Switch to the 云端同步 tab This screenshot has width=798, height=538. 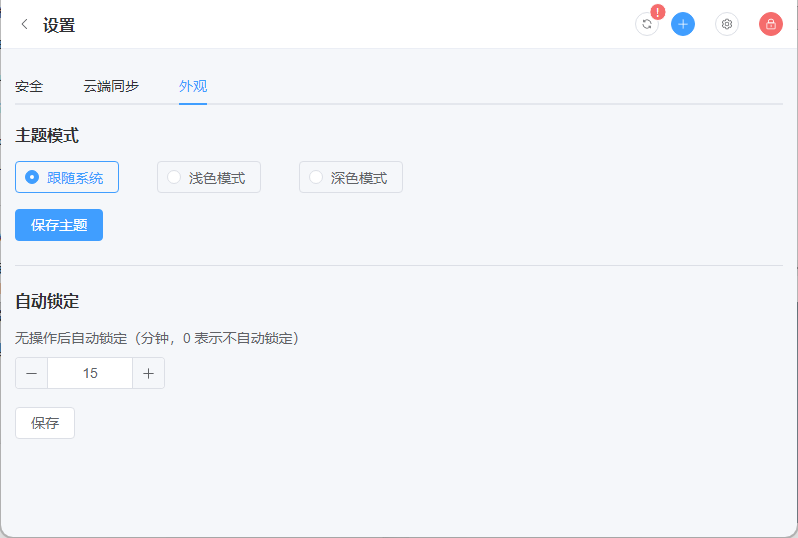111,86
